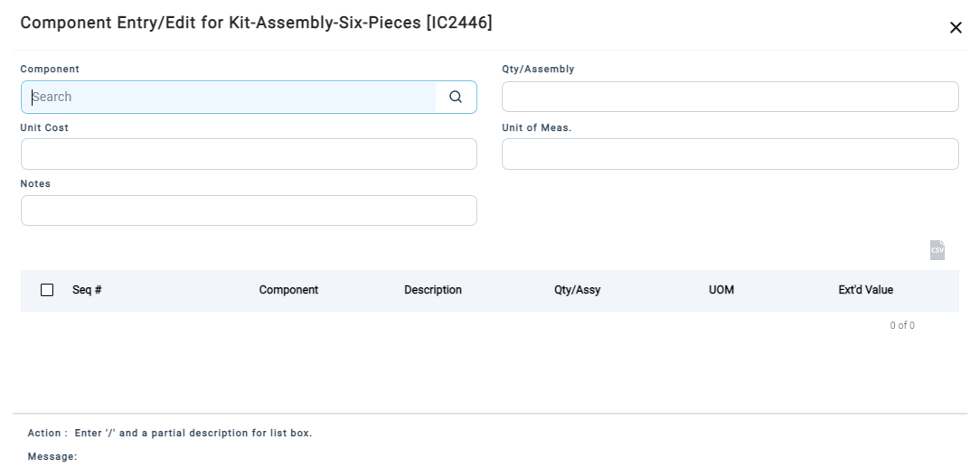Select the Unit Cost input box
Image resolution: width=980 pixels, height=476 pixels.
(249, 154)
